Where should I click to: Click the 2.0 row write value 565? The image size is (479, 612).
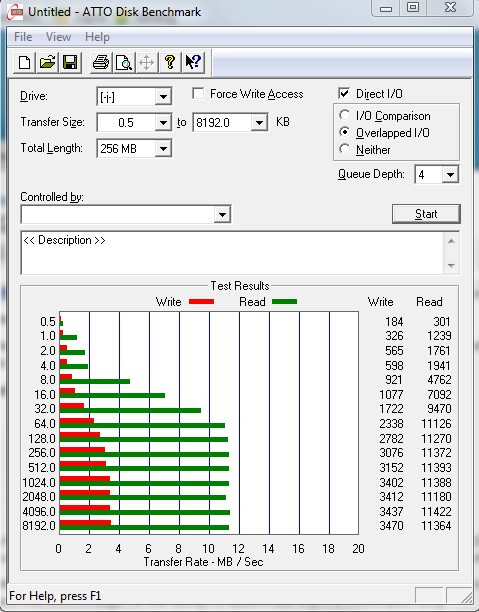(x=394, y=350)
